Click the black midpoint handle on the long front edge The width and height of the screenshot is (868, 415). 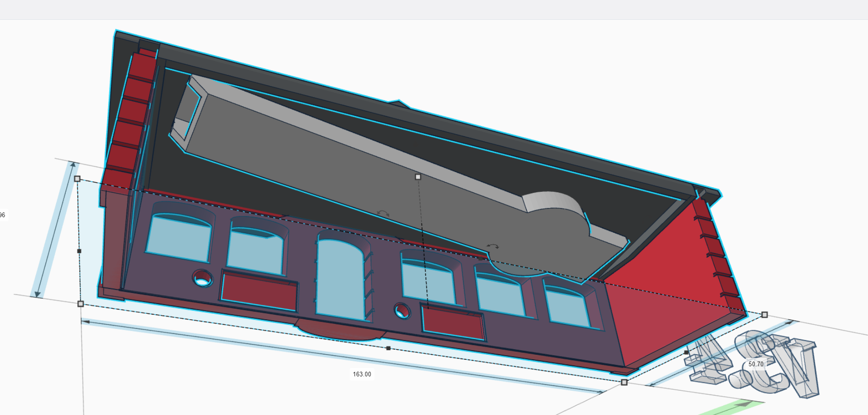click(388, 348)
